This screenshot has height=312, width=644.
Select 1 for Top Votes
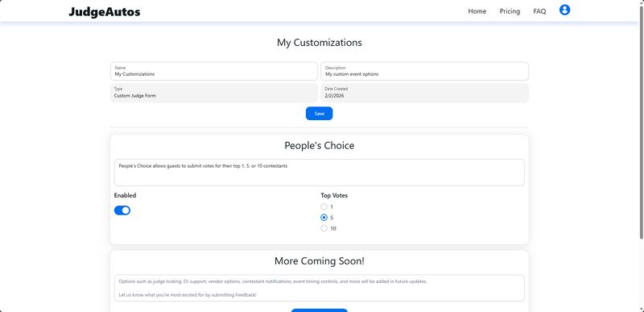coord(324,206)
